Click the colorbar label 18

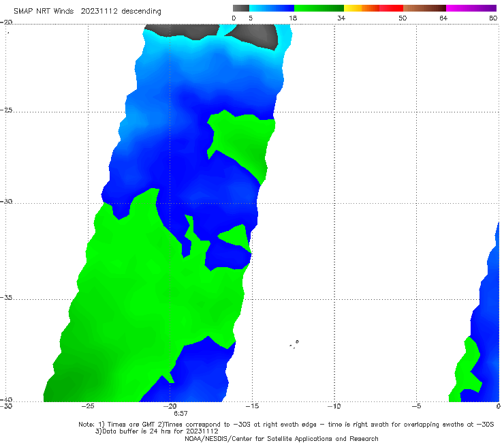click(293, 18)
